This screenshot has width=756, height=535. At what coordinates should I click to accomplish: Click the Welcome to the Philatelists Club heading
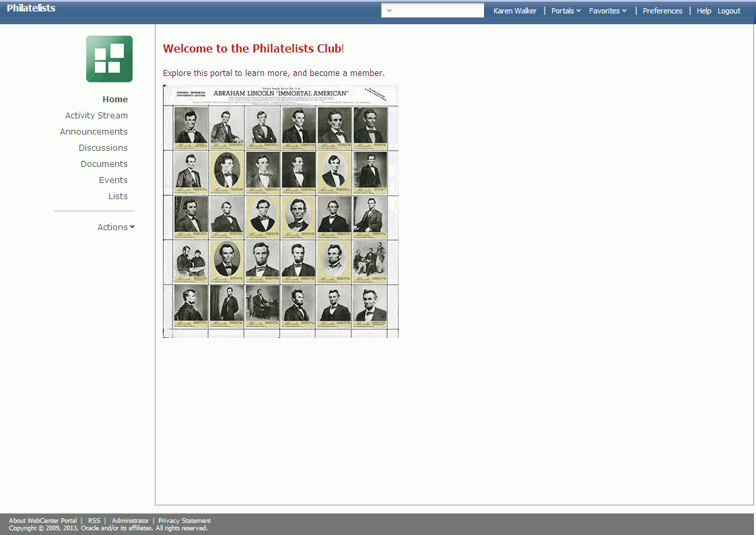coord(253,48)
